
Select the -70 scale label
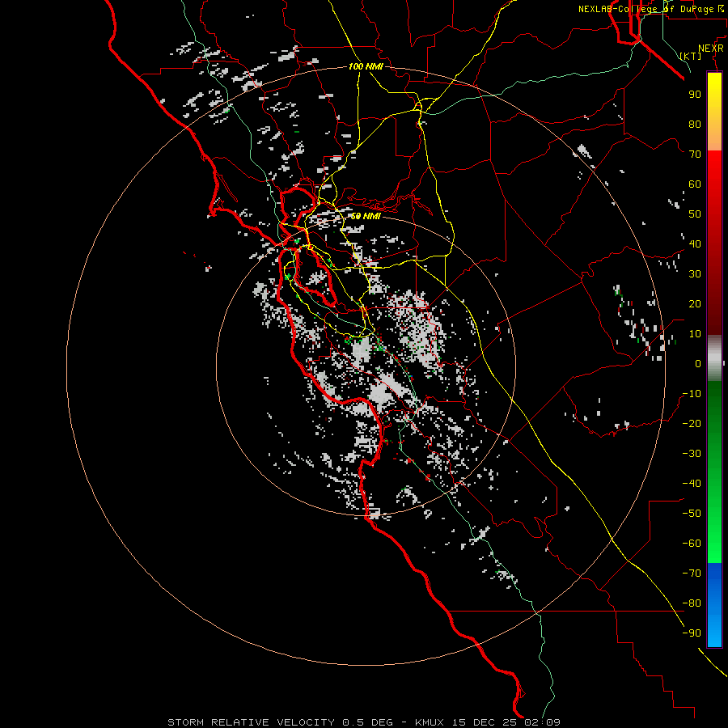(692, 574)
